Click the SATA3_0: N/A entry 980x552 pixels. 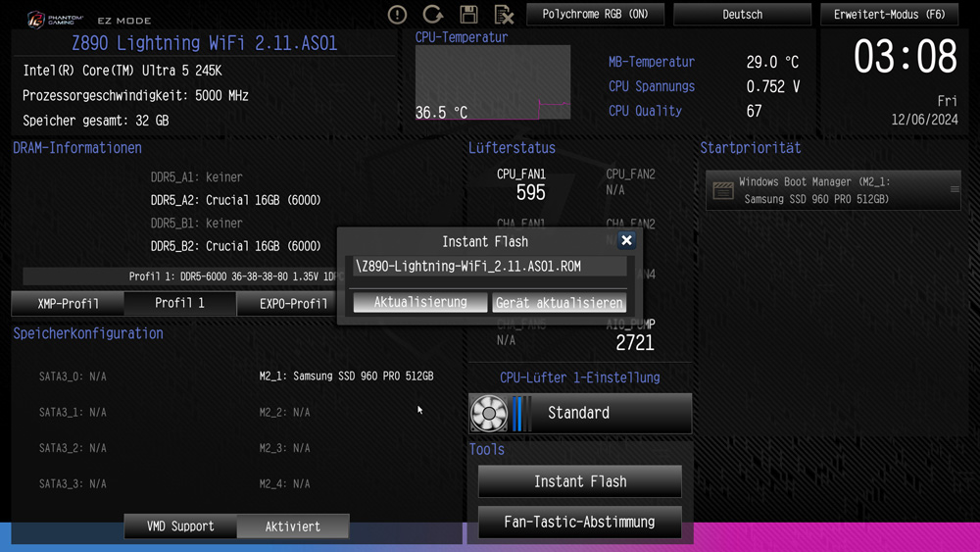(x=73, y=376)
